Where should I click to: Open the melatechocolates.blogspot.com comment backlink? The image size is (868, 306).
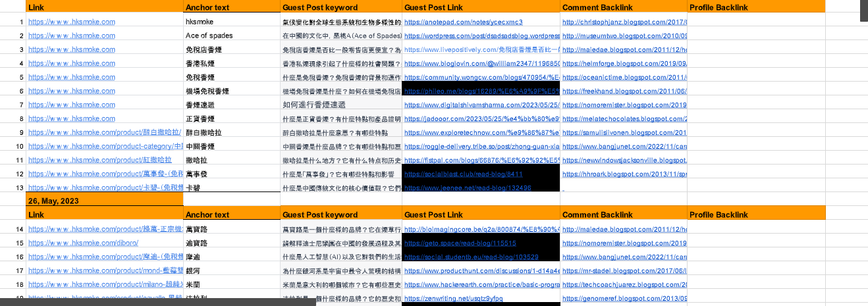pos(624,118)
